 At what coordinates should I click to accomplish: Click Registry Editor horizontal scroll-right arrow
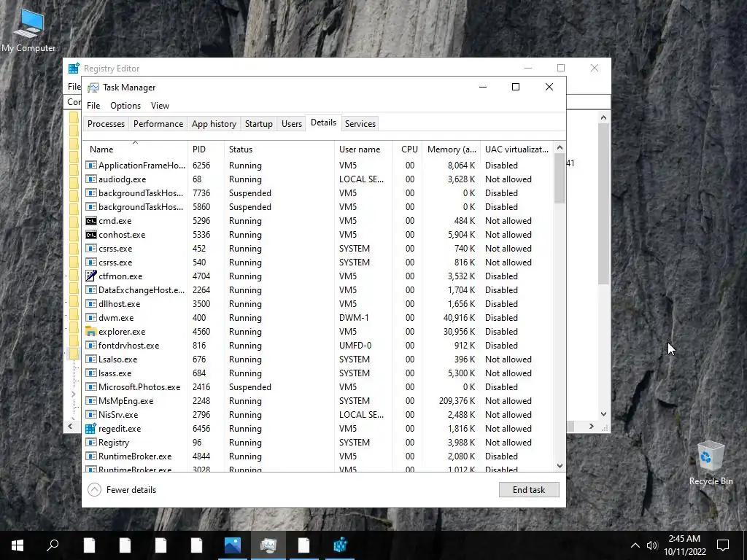point(591,426)
